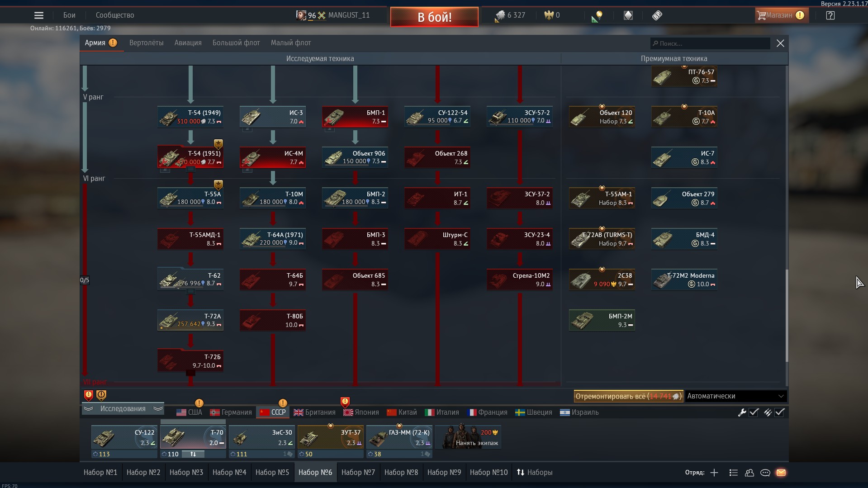The width and height of the screenshot is (868, 488).
Task: Click the red shield warning icon below tree
Action: point(89,395)
